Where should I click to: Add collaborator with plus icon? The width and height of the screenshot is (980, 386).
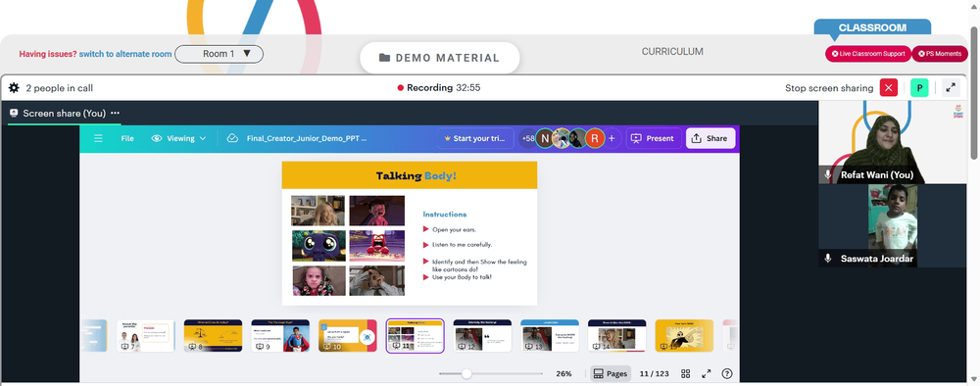pos(612,138)
